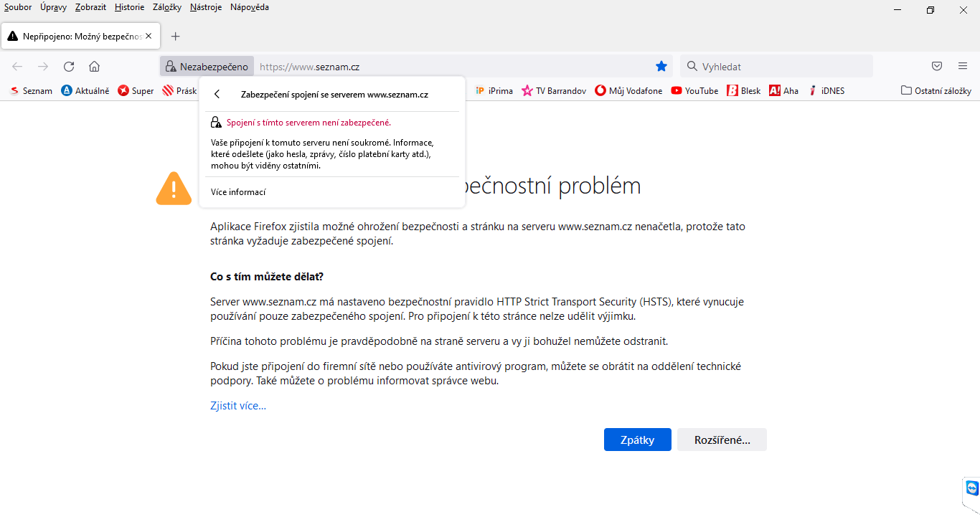Click the Vyhledat search field
This screenshot has height=522, width=980.
click(x=782, y=67)
